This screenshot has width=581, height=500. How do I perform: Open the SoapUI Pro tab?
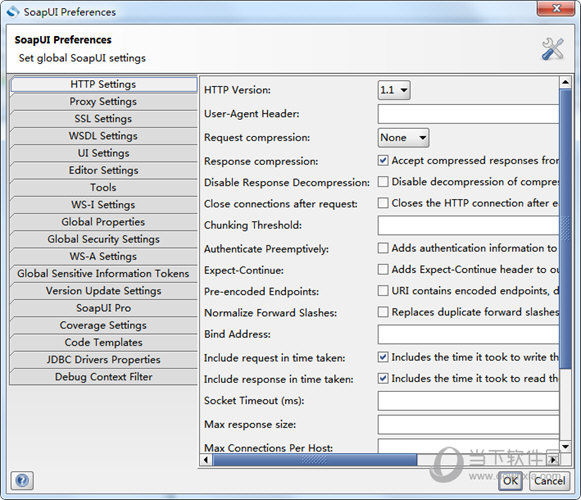coord(103,308)
